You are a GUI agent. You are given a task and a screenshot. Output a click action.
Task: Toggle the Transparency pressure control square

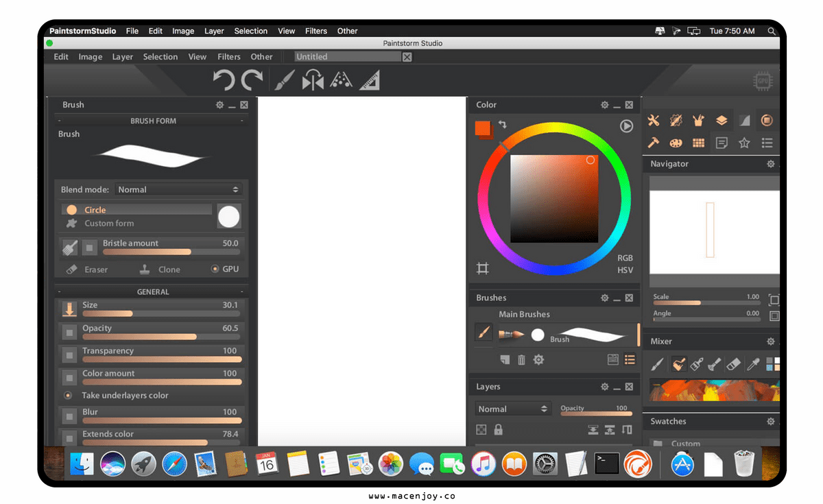[69, 355]
